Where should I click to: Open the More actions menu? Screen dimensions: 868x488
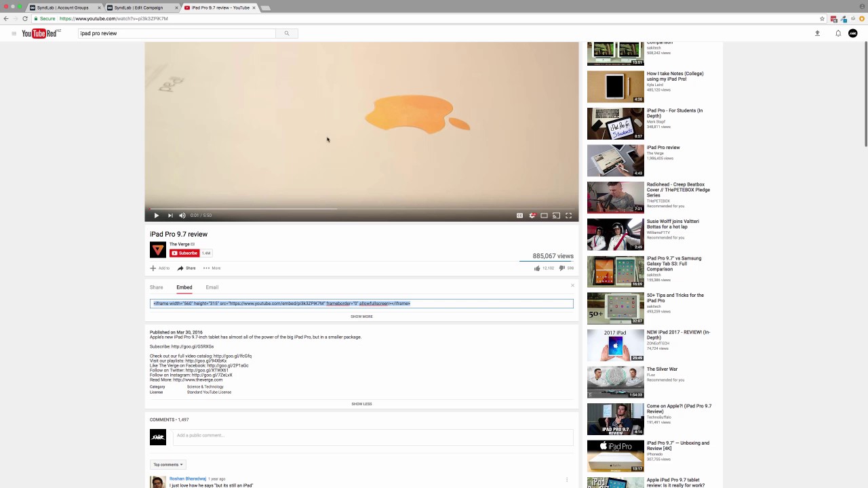point(212,268)
